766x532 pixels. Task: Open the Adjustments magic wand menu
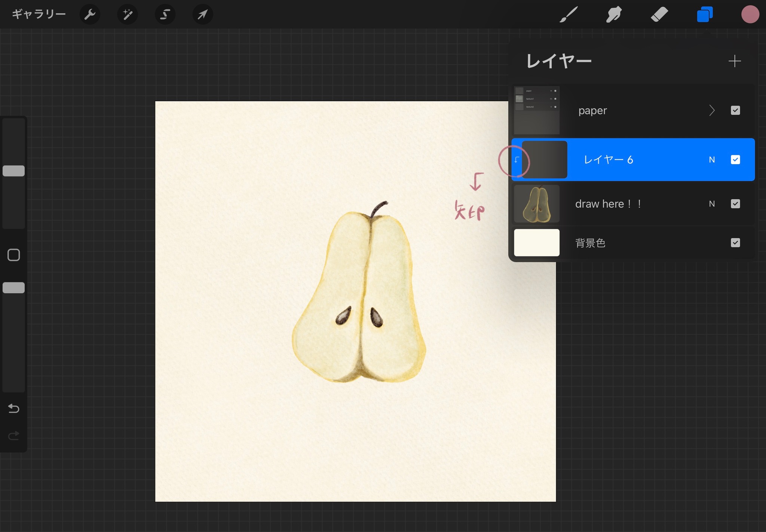click(x=128, y=15)
